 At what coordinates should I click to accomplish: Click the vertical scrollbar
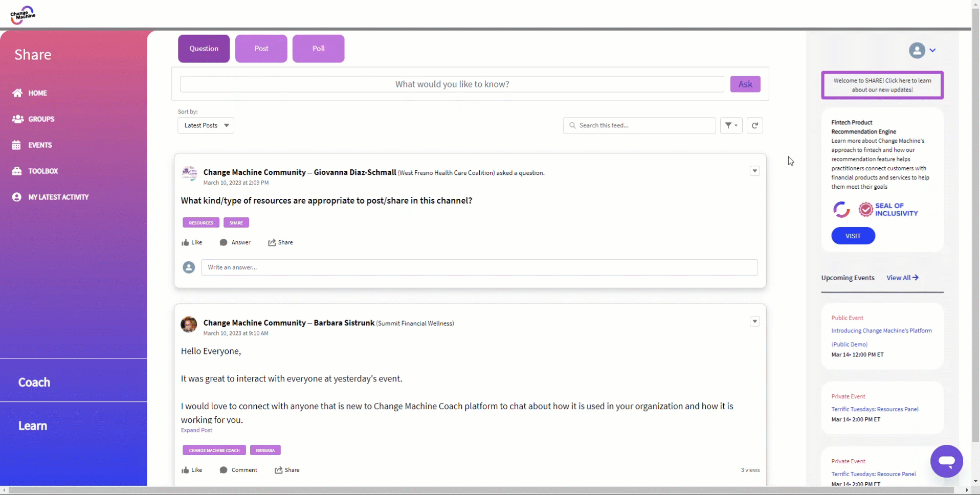[975, 225]
